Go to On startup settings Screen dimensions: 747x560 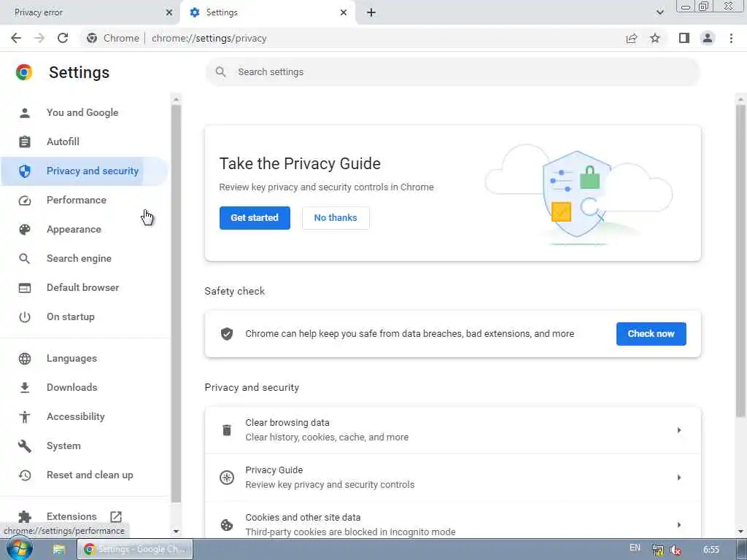coord(85,316)
